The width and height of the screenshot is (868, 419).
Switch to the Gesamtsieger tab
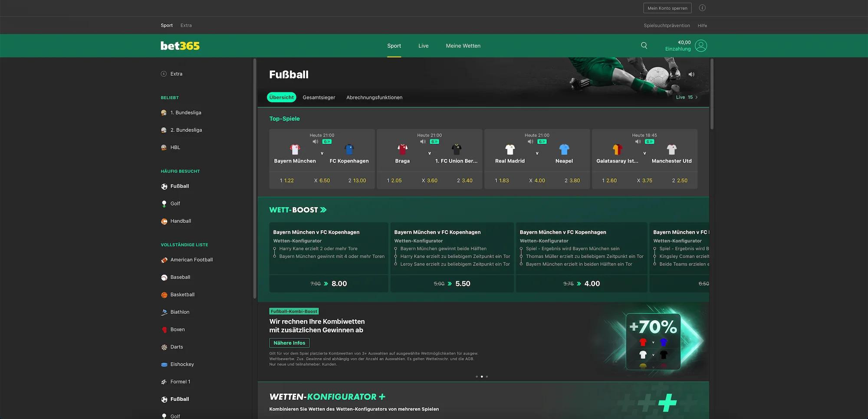click(319, 97)
